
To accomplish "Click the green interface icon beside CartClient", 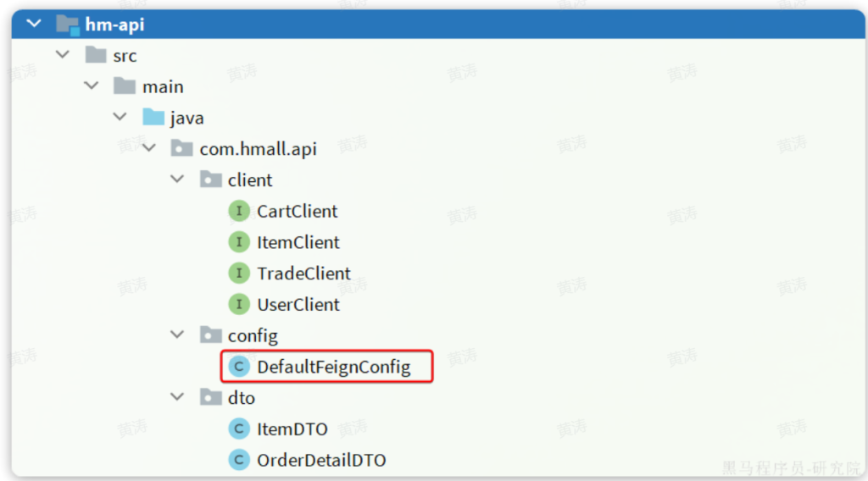I will coord(239,211).
